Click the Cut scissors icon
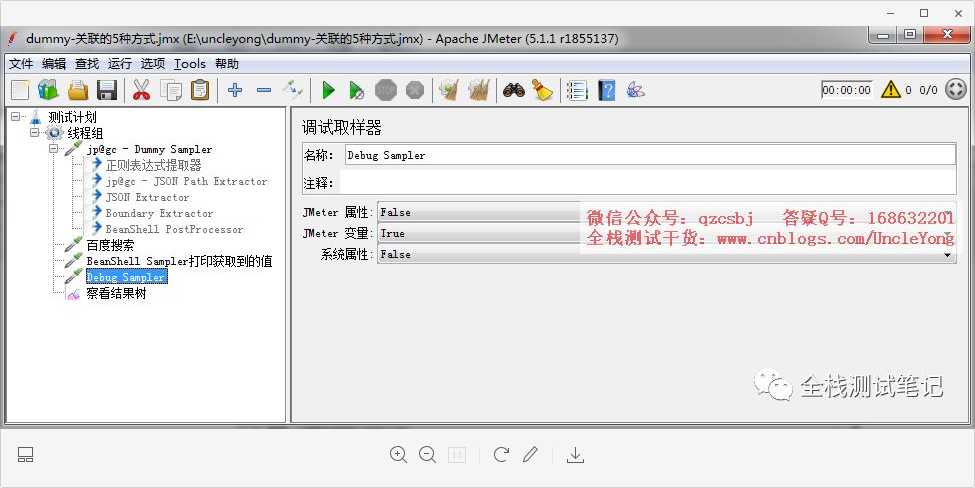975x488 pixels. point(141,90)
